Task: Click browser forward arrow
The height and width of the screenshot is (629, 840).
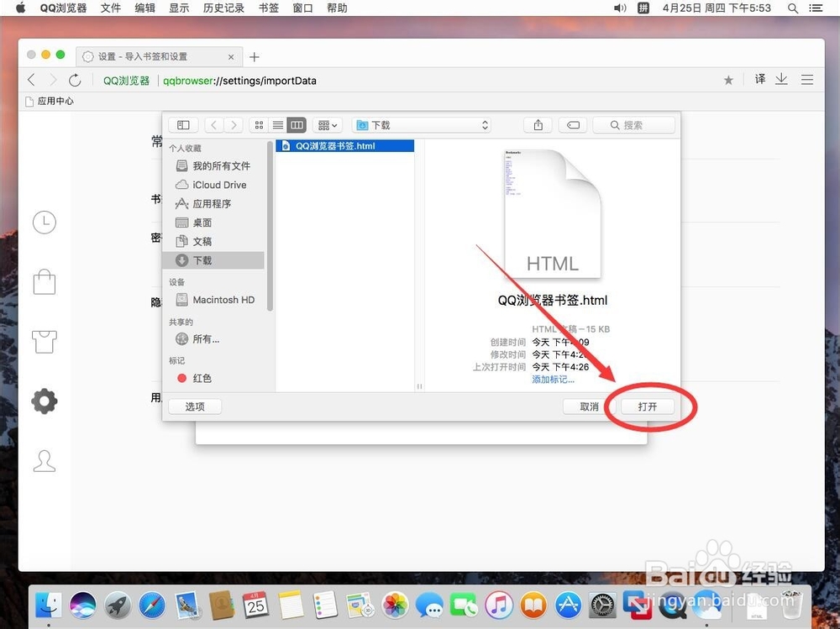Action: click(52, 80)
